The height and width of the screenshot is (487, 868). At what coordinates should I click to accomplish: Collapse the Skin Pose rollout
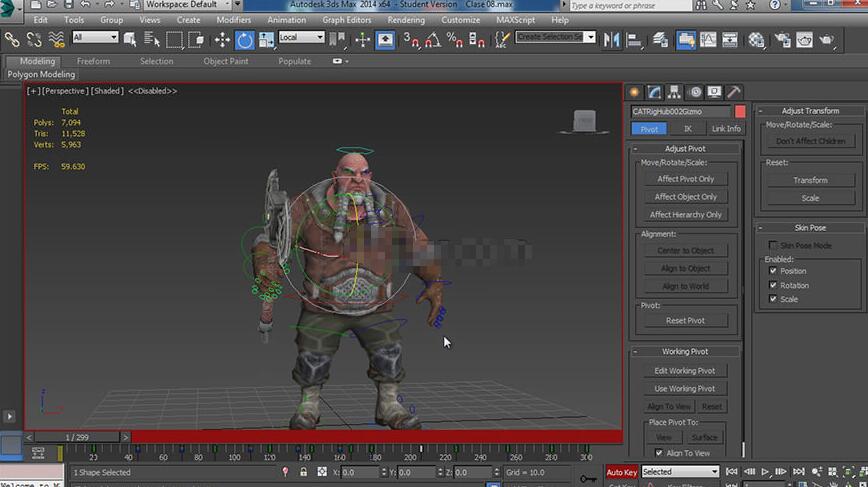[761, 227]
